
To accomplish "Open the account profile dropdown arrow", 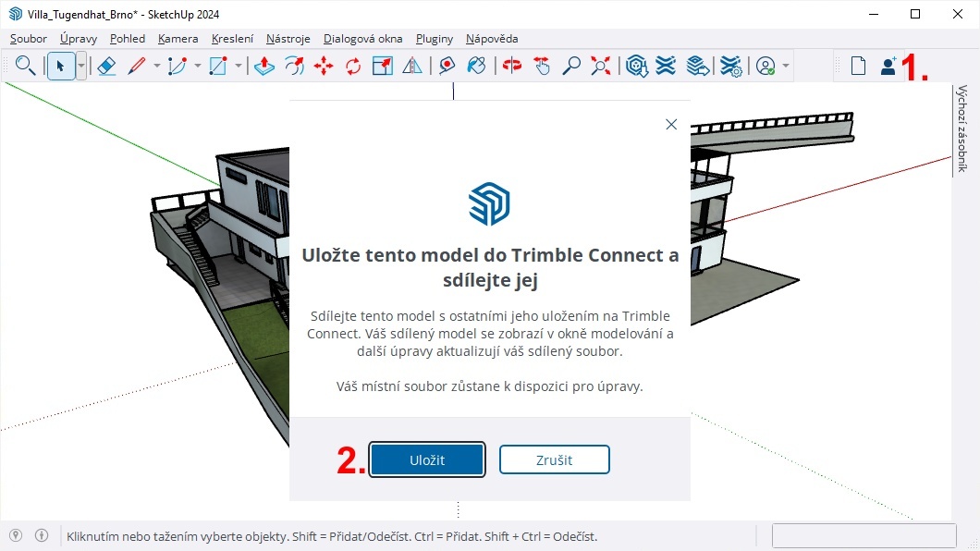I will point(786,66).
